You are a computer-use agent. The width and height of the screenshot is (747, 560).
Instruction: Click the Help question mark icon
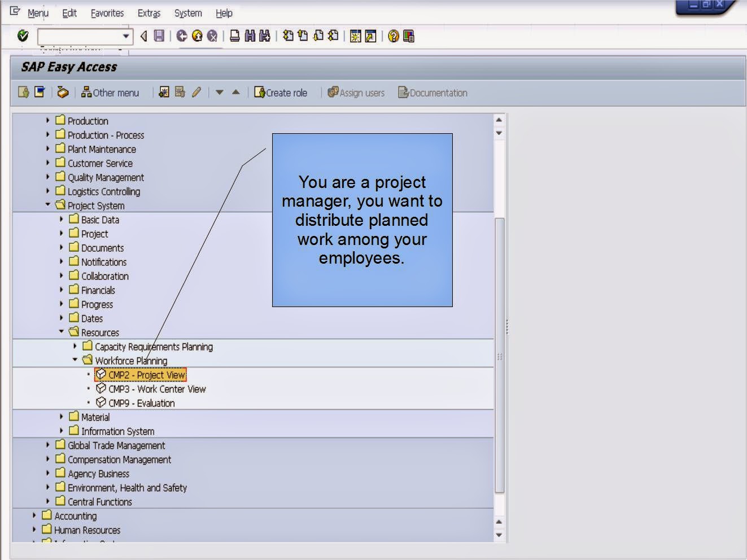tap(394, 36)
